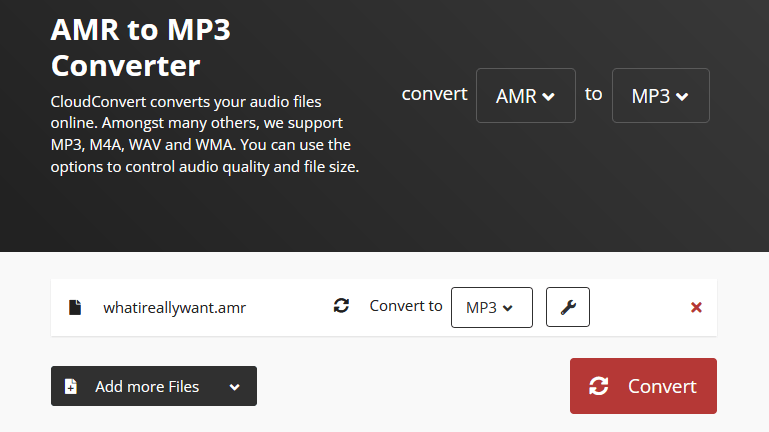Expand the Add more Files dropdown arrow
769x432 pixels.
234,387
